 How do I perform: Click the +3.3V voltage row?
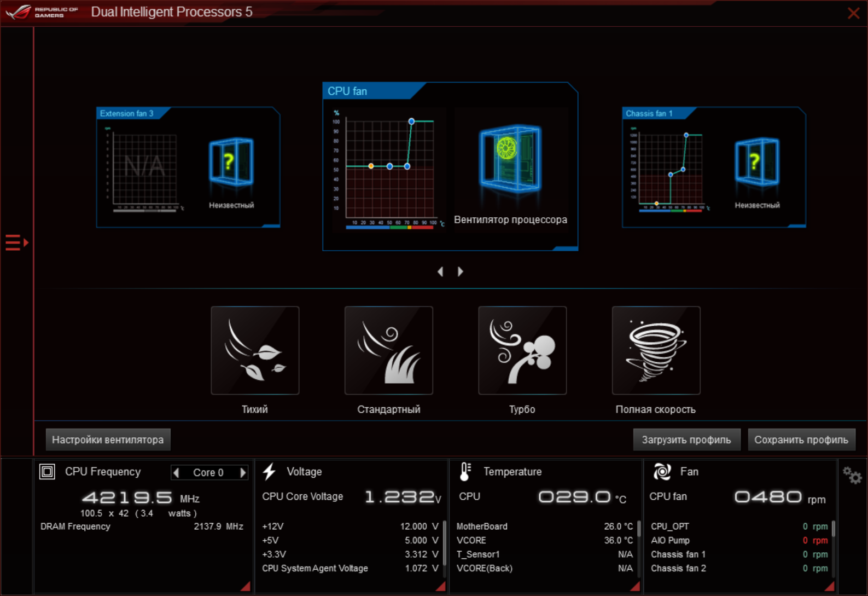click(350, 554)
